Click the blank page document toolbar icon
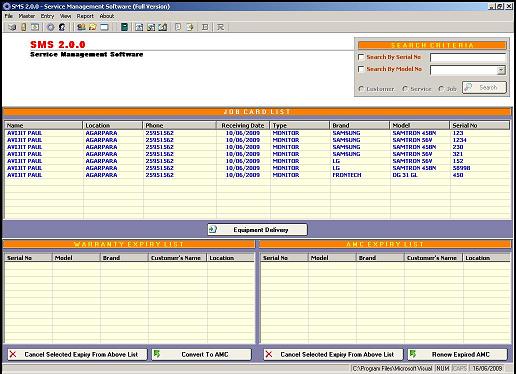 [178, 27]
